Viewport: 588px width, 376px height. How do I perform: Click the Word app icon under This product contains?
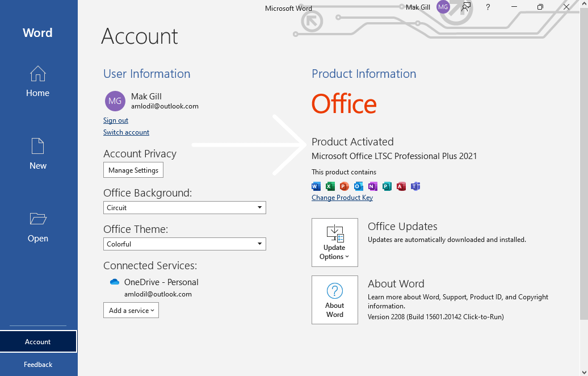coord(316,186)
